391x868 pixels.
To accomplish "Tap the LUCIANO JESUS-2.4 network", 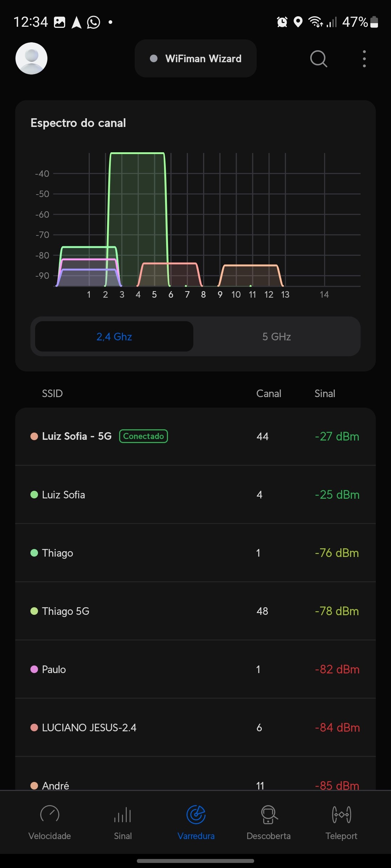I will [195, 728].
